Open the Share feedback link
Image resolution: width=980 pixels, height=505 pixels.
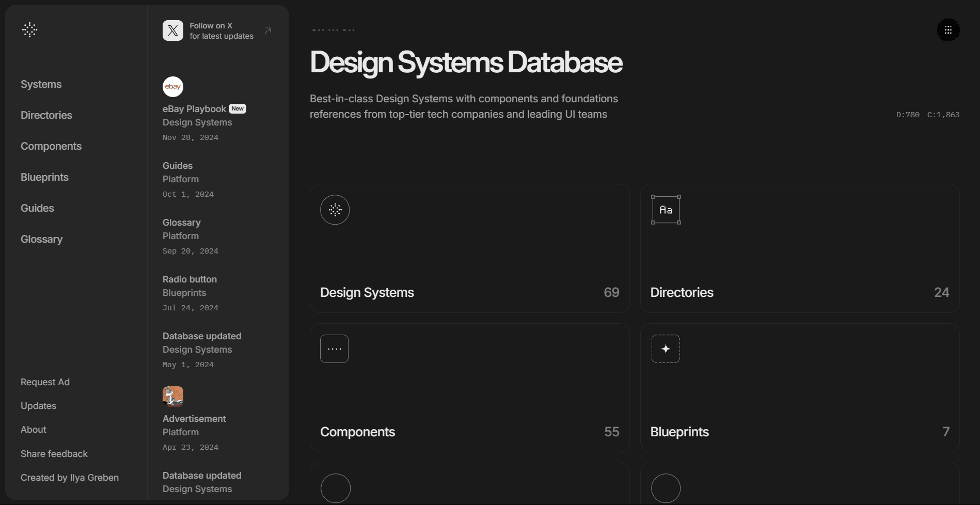[54, 453]
